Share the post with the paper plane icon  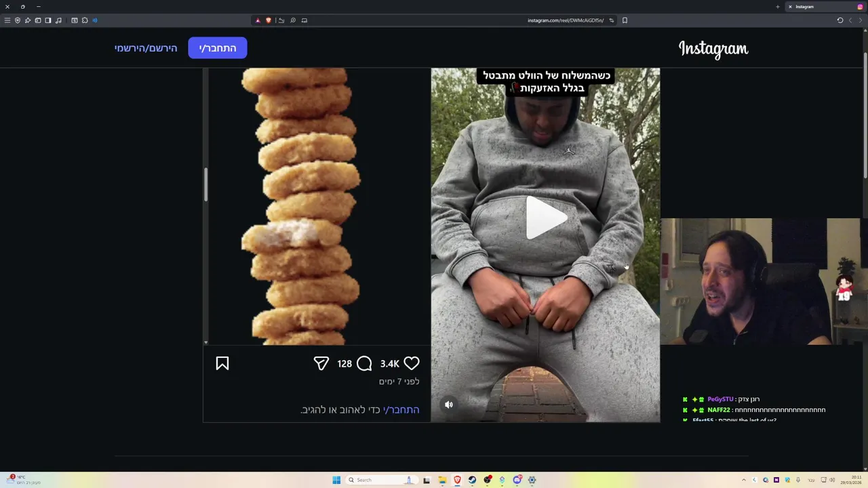pyautogui.click(x=321, y=364)
